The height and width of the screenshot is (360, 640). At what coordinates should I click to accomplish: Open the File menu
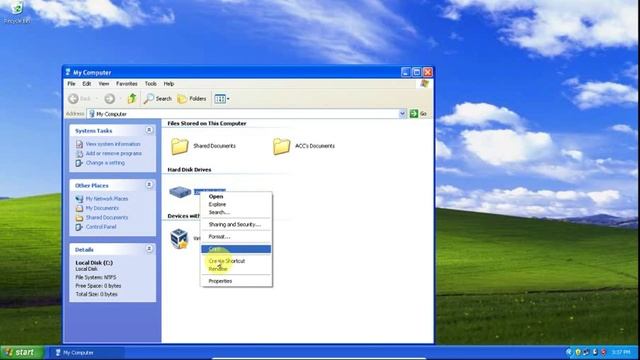pyautogui.click(x=71, y=84)
